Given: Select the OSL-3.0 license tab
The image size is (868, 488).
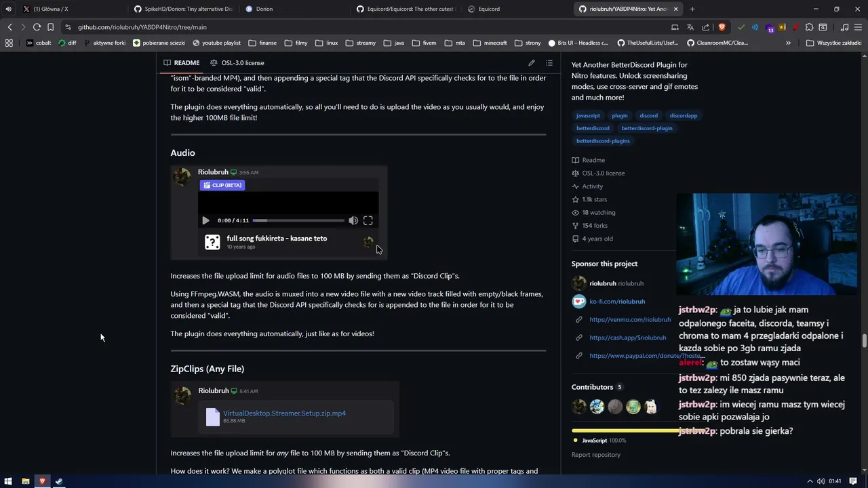Looking at the screenshot, I should pos(237,63).
